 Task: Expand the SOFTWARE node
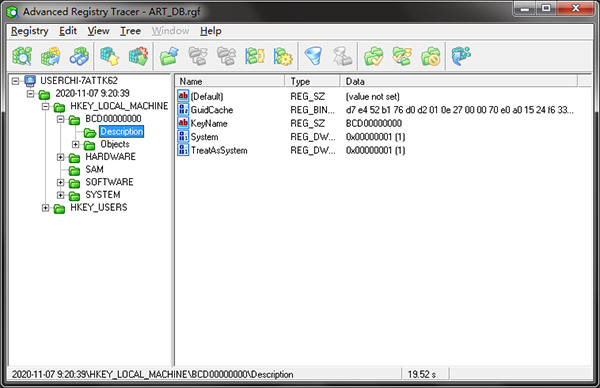[60, 182]
